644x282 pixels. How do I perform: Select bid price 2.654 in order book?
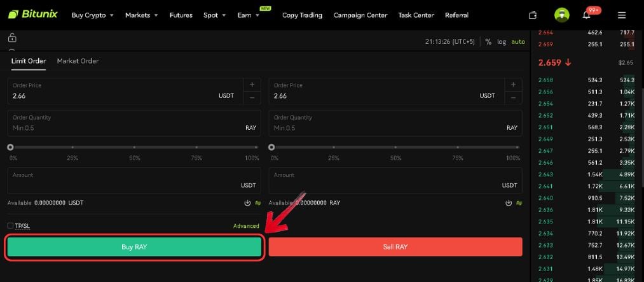point(545,104)
